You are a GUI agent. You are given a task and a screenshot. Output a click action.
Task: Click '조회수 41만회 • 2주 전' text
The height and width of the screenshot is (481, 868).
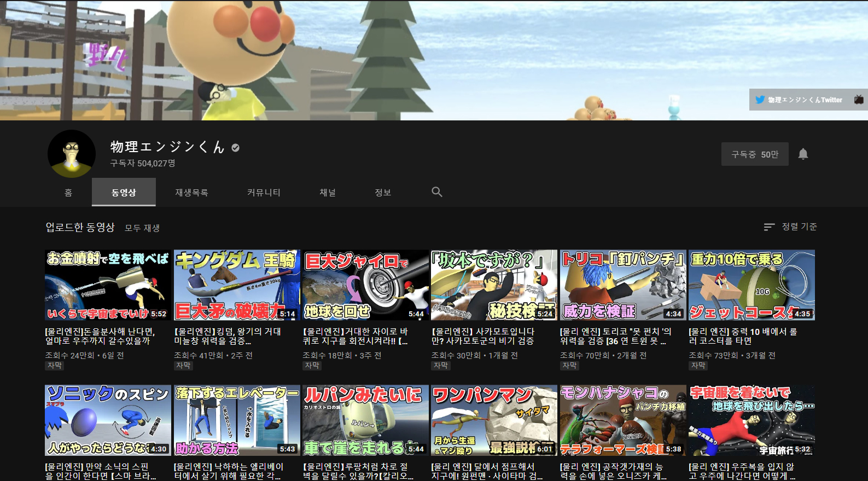point(213,355)
